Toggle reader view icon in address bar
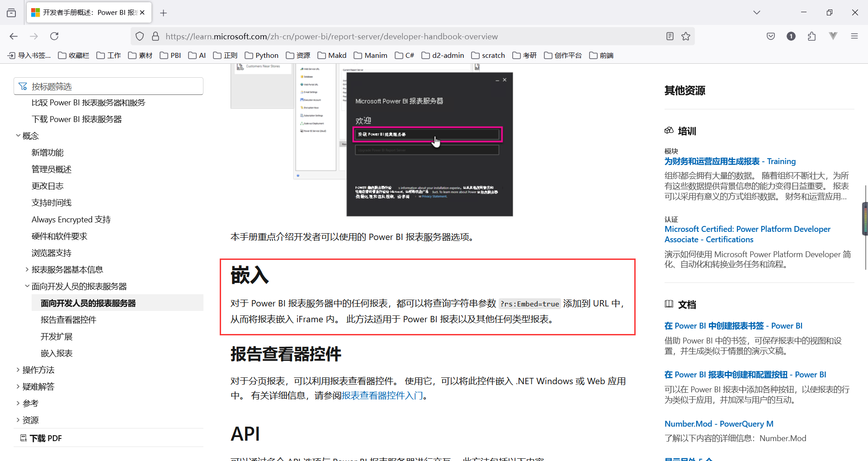The height and width of the screenshot is (461, 868). [670, 36]
